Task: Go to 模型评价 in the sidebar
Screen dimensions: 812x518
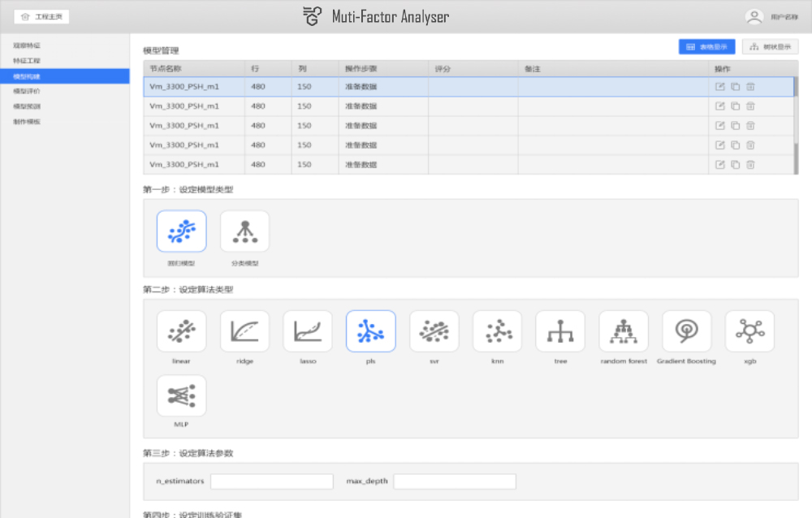Action: click(27, 91)
